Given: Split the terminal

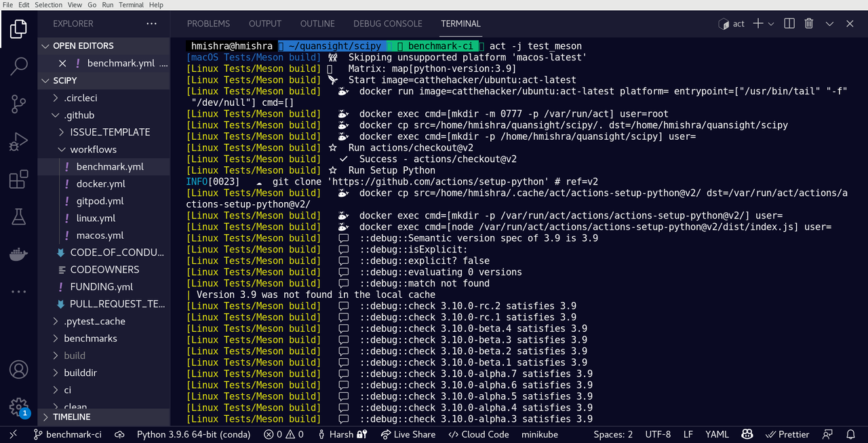Looking at the screenshot, I should pos(789,24).
